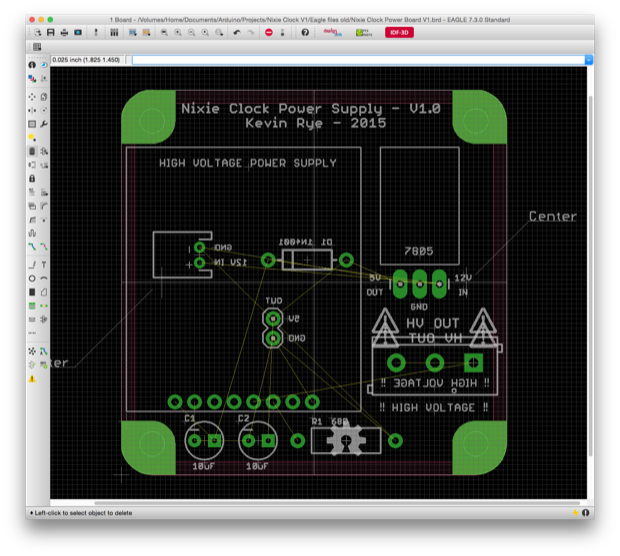Select the Show (eye) tool
The image size is (620, 556).
click(x=44, y=65)
